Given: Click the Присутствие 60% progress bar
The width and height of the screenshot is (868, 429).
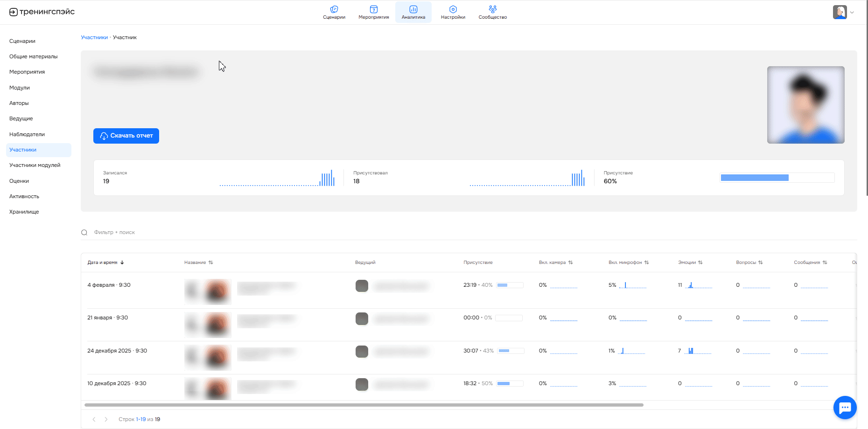Looking at the screenshot, I should click(x=777, y=178).
